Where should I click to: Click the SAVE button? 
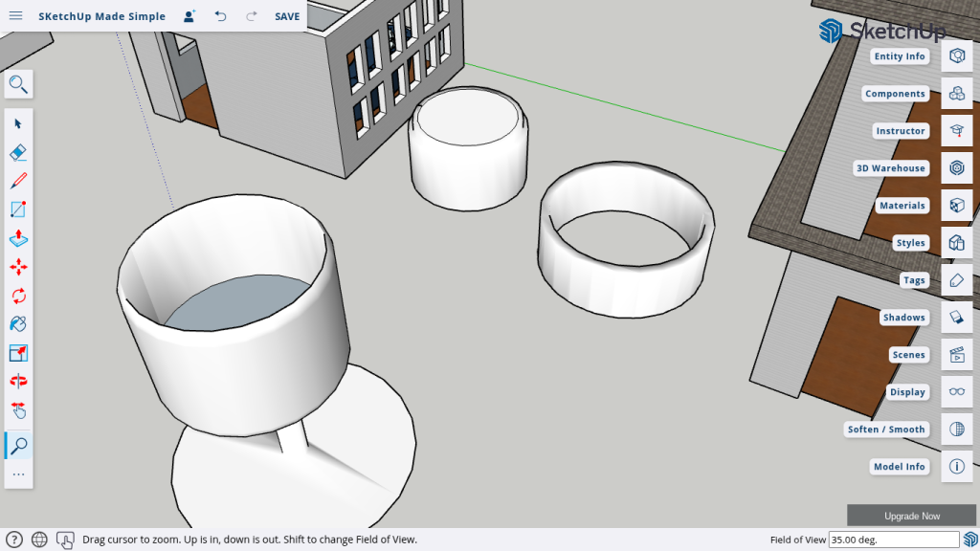(x=287, y=16)
